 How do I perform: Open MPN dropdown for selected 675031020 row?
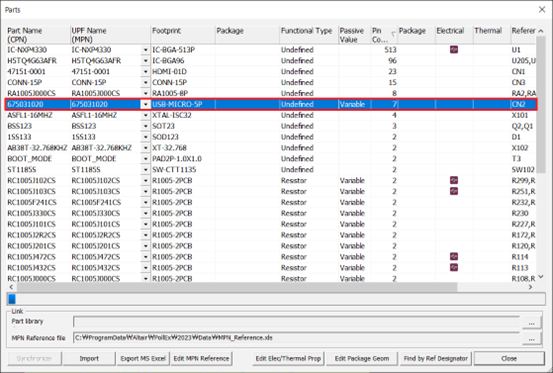pyautogui.click(x=145, y=104)
